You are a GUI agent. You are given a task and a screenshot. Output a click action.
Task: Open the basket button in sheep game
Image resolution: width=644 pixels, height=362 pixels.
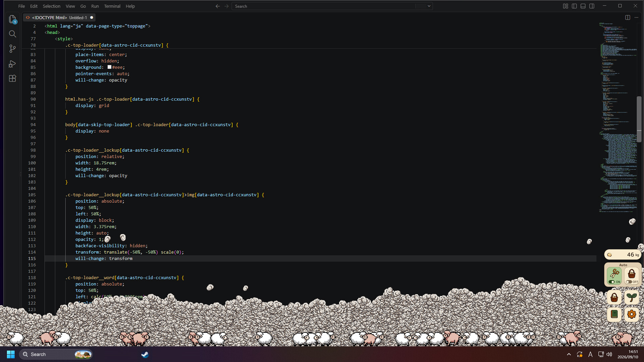(x=614, y=297)
